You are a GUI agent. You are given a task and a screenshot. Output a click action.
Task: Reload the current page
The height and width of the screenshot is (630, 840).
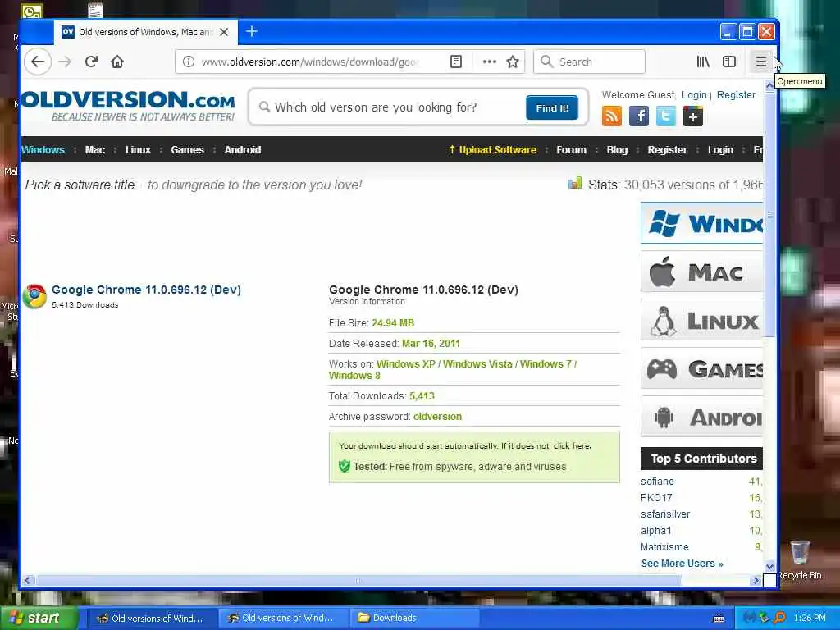point(91,62)
